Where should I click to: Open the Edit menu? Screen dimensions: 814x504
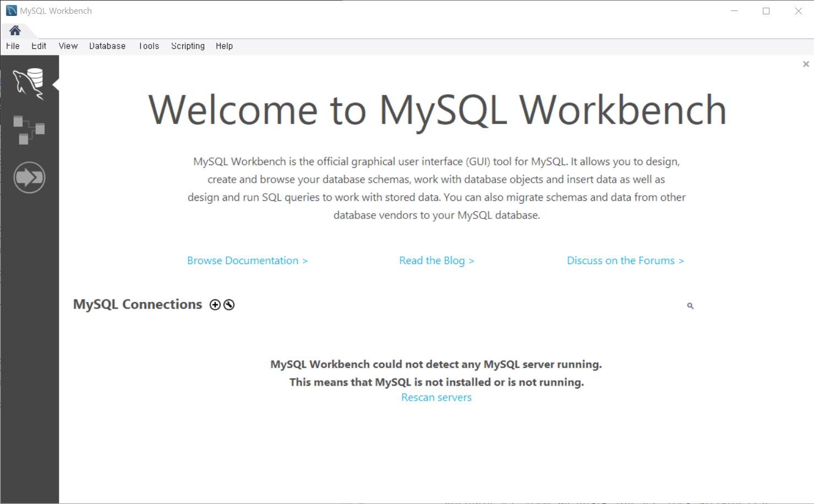pos(39,46)
